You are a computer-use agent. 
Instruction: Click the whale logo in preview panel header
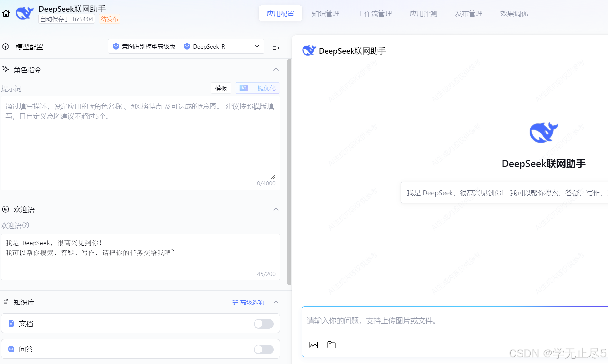(309, 51)
